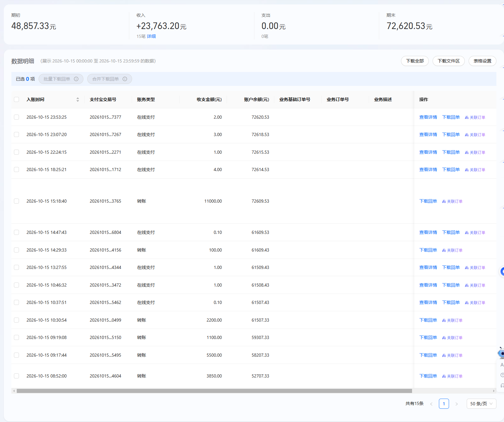The height and width of the screenshot is (422, 504).
Task: Click the 账务类型 column header
Action: tap(146, 99)
